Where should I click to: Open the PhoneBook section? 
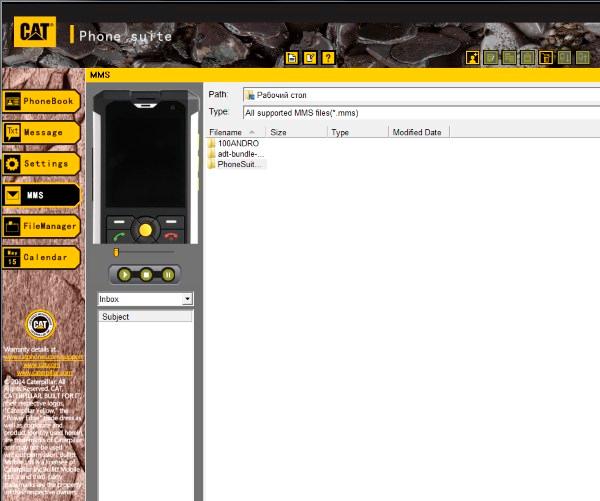pos(41,101)
